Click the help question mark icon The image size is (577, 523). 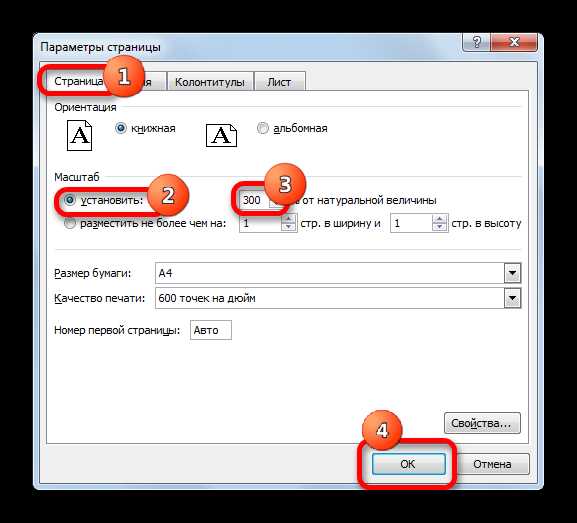pyautogui.click(x=476, y=42)
